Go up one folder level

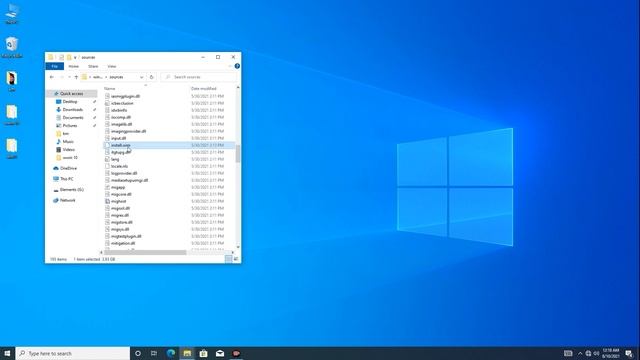76,77
